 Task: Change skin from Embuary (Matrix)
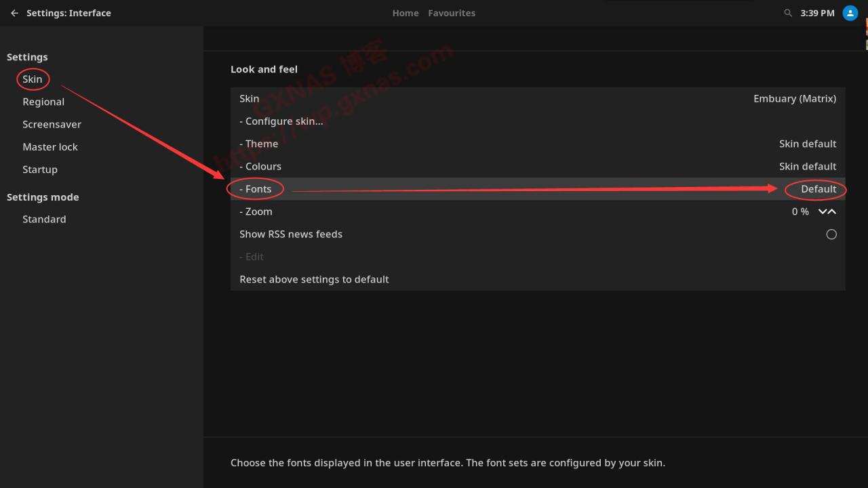(x=537, y=99)
